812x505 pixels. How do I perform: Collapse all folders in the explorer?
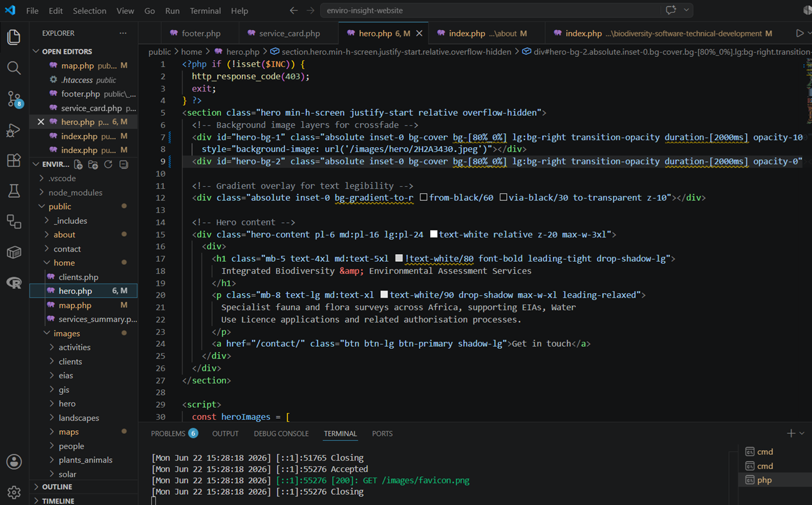point(123,164)
